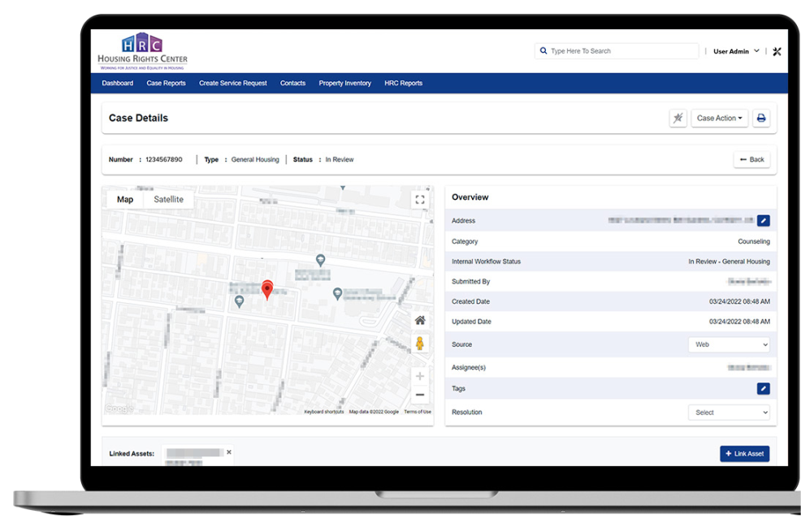
Task: Switch map to Satellite view
Action: click(169, 200)
